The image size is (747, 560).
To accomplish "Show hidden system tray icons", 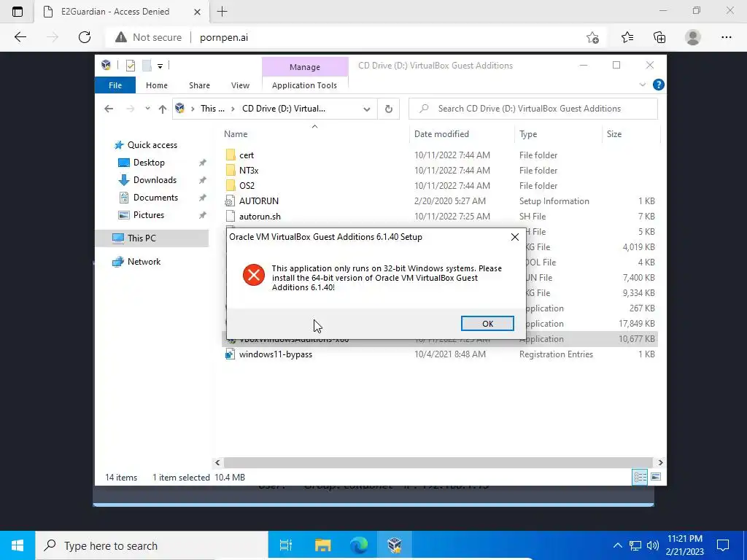I will click(617, 545).
